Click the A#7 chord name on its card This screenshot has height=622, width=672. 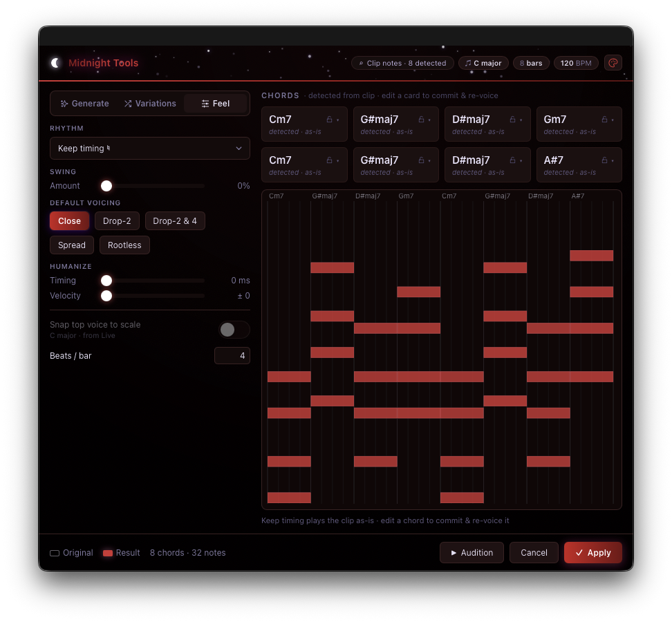coord(553,160)
